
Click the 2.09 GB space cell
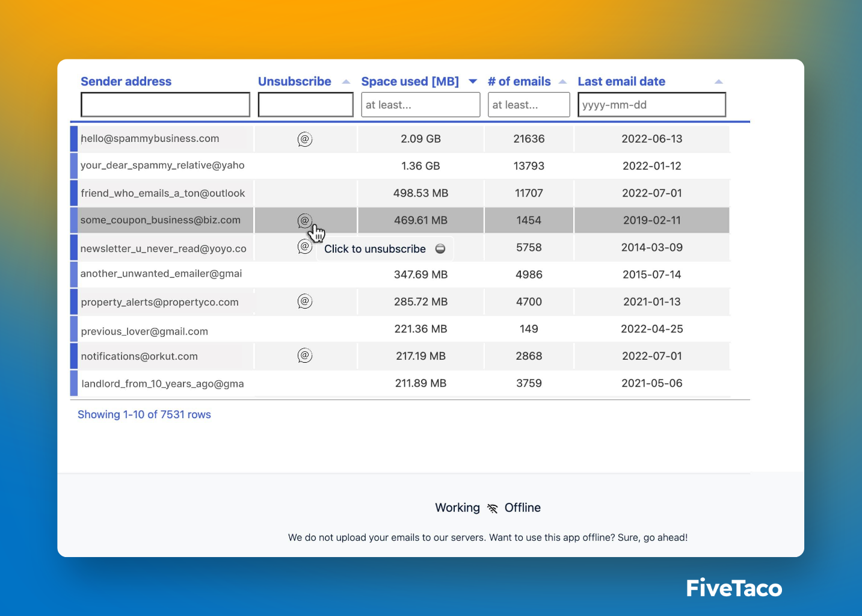click(x=420, y=139)
